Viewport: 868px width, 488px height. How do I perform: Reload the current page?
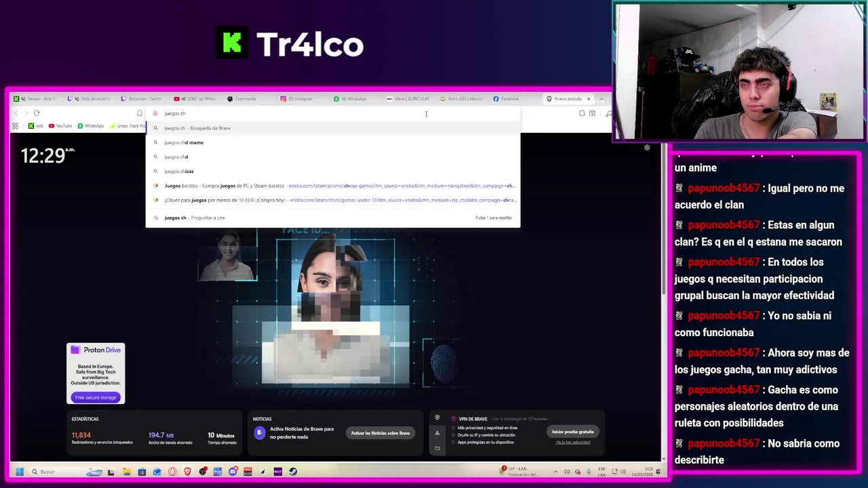click(37, 113)
